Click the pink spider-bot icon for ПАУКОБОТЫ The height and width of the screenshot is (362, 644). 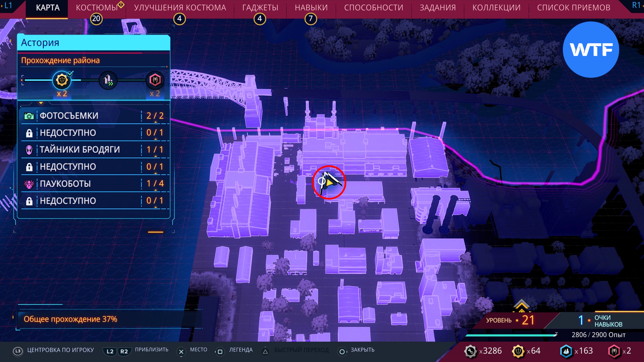[29, 184]
